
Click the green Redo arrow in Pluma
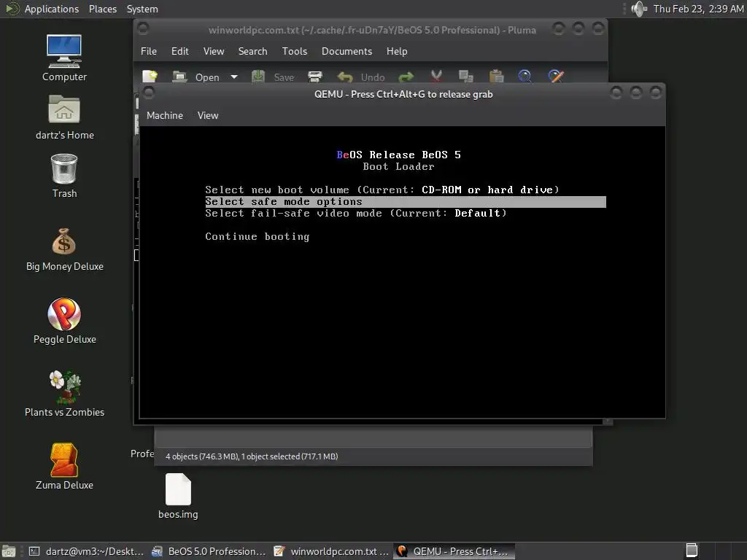coord(406,77)
